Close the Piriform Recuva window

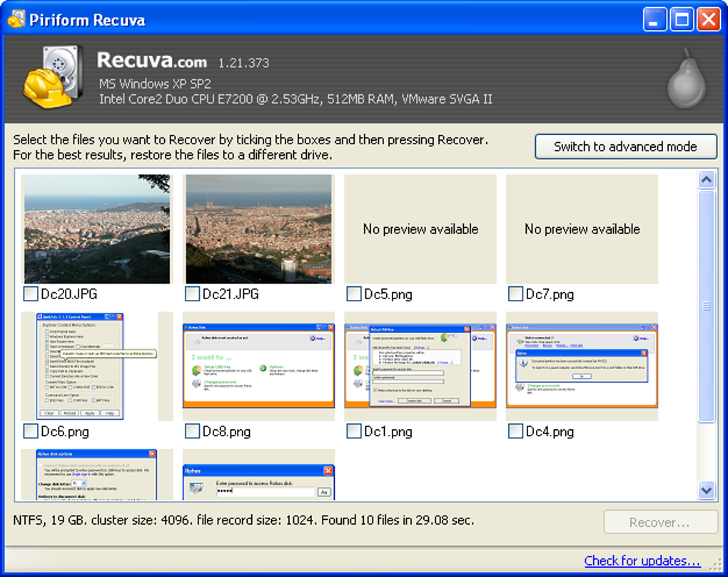(x=709, y=19)
